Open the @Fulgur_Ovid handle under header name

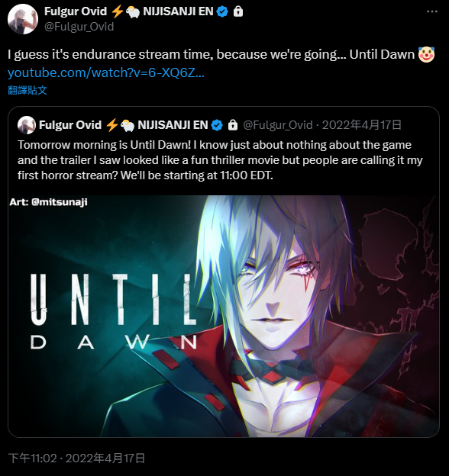[x=79, y=27]
